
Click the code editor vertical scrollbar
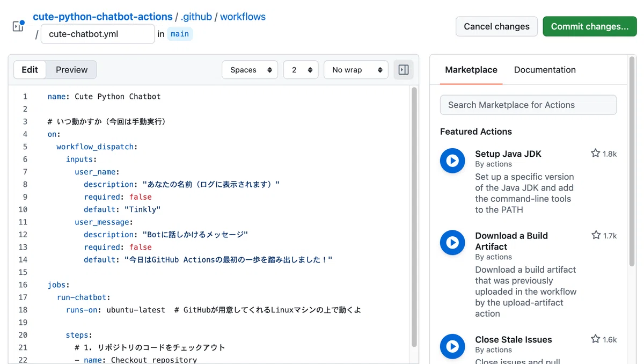coord(414,216)
